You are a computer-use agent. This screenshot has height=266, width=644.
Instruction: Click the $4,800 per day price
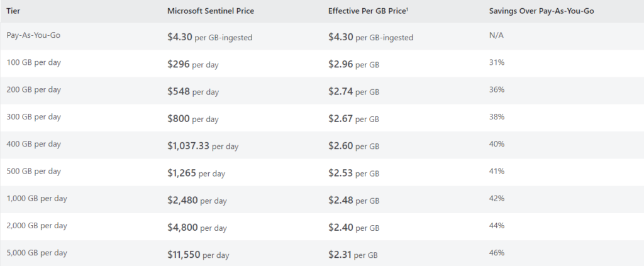coord(197,228)
